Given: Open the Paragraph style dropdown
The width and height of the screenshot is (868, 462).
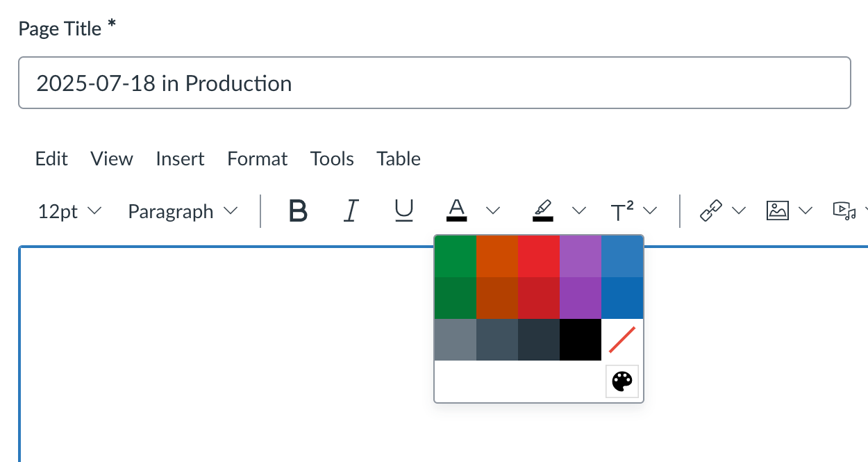Looking at the screenshot, I should [x=182, y=211].
